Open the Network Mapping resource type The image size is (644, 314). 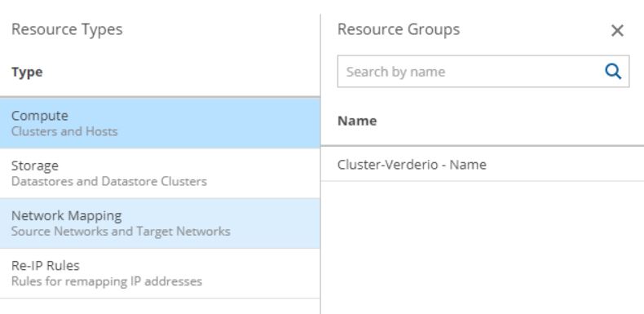point(160,223)
